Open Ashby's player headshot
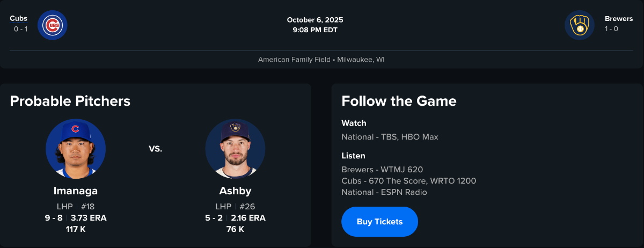This screenshot has height=248, width=644. (x=235, y=149)
